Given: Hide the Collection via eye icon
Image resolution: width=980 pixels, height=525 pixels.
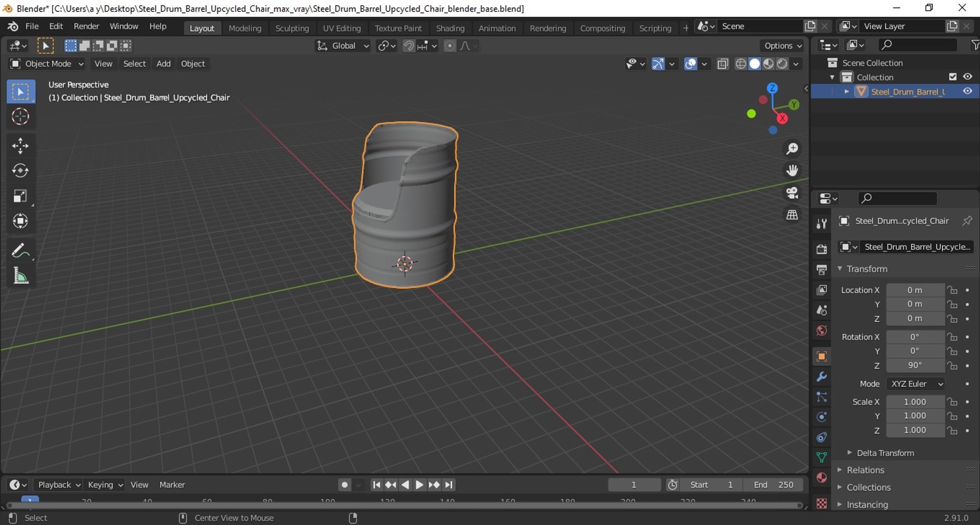Looking at the screenshot, I should pyautogui.click(x=967, y=77).
